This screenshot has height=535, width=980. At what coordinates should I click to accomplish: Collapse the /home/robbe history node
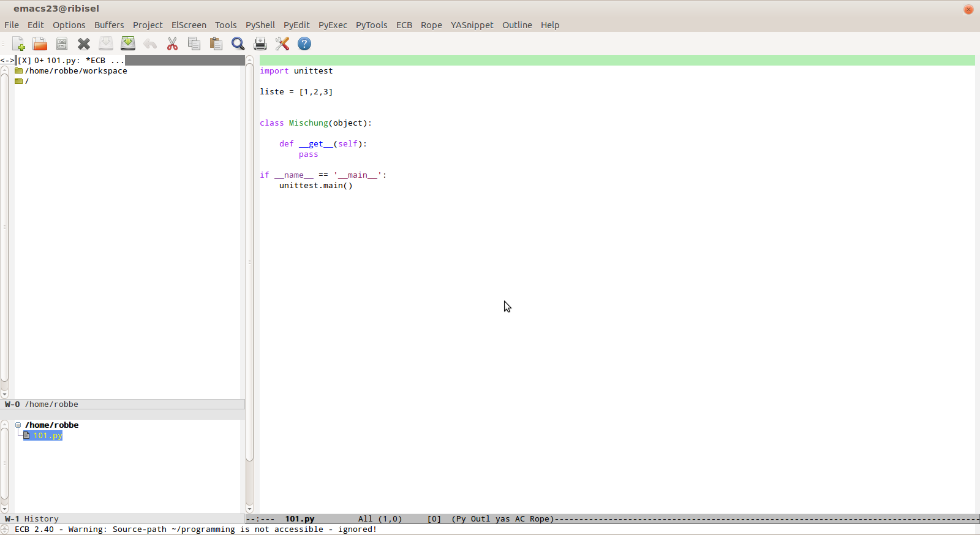(x=18, y=425)
